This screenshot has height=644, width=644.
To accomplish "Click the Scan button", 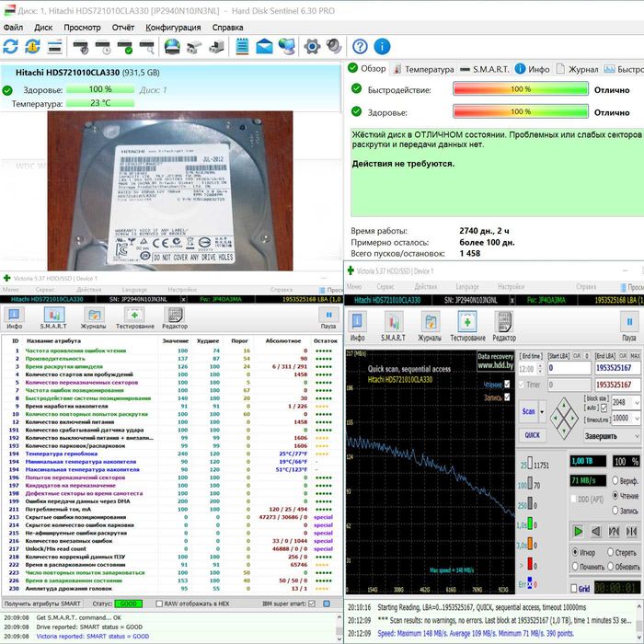I will coord(529,411).
